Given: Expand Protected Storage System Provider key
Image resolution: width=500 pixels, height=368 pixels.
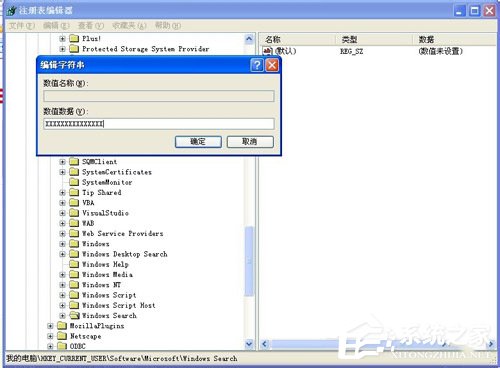Looking at the screenshot, I should pyautogui.click(x=62, y=49).
